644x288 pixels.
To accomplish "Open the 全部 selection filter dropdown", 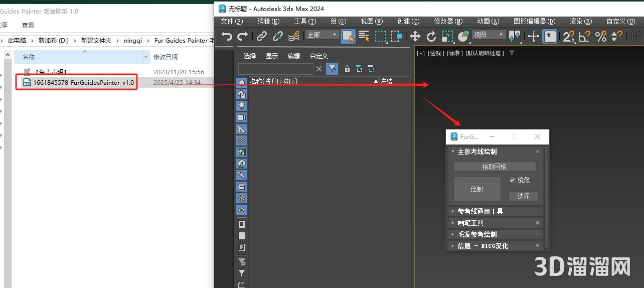I will pyautogui.click(x=322, y=35).
